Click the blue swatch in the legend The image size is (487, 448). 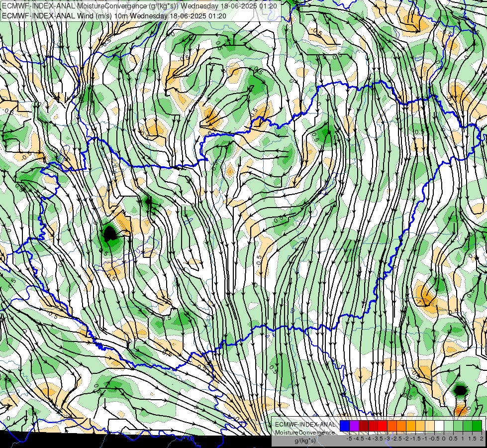pos(344,426)
